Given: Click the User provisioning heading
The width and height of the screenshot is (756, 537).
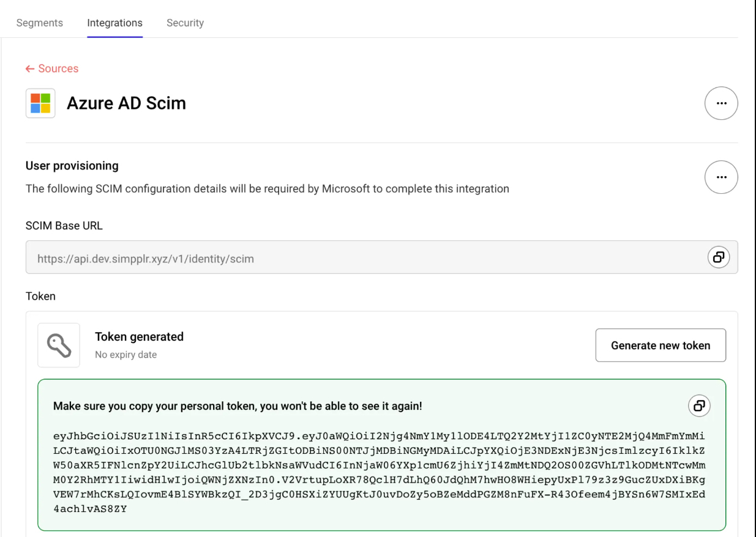Looking at the screenshot, I should click(x=72, y=166).
